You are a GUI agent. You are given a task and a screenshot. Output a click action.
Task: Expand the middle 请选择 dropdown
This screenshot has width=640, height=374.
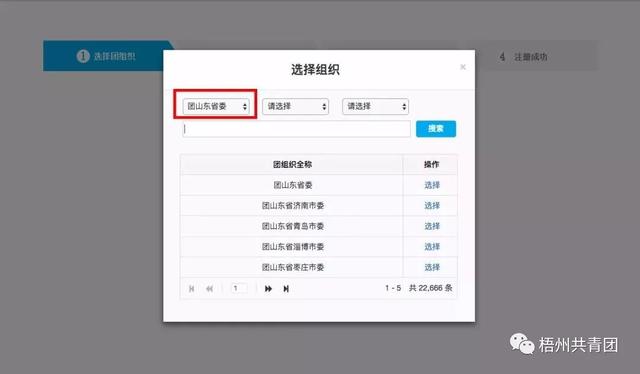295,107
